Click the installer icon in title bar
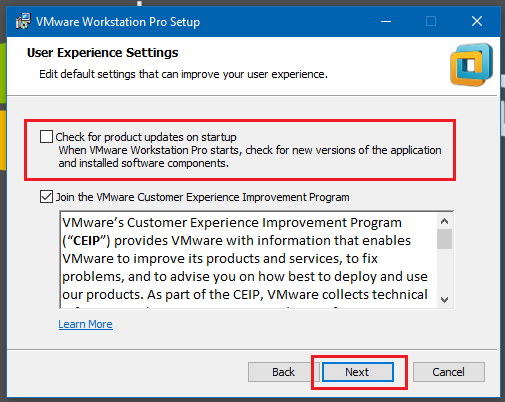Screen dimensions: 505x402 [23, 21]
